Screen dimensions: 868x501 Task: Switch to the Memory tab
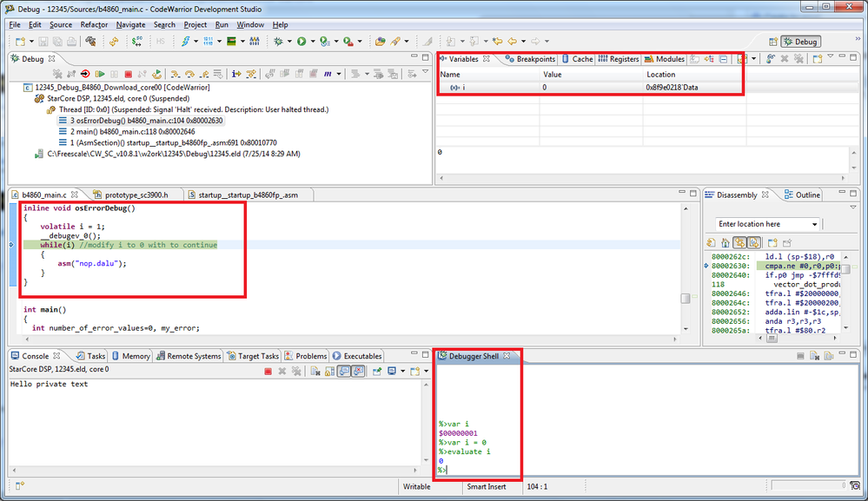(x=131, y=356)
